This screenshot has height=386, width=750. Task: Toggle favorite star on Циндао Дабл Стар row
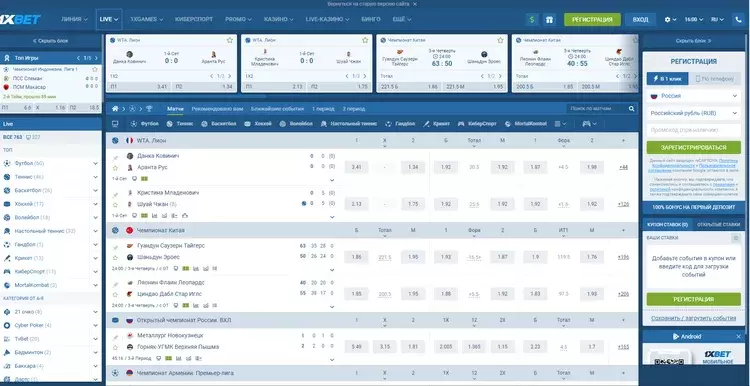115,294
